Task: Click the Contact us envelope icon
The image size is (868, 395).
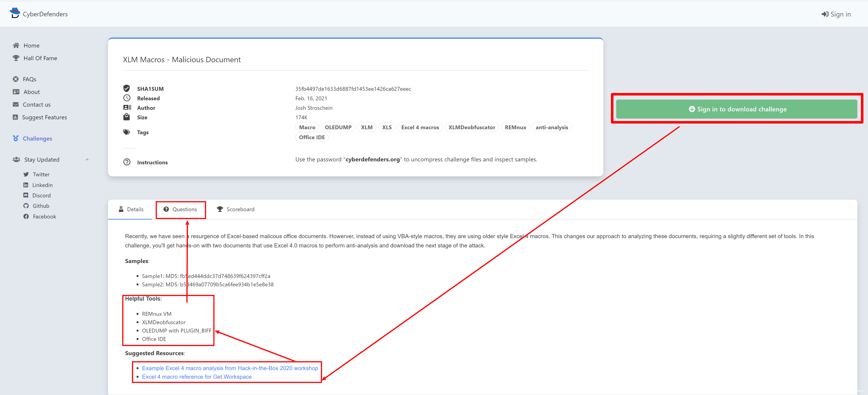Action: tap(16, 104)
